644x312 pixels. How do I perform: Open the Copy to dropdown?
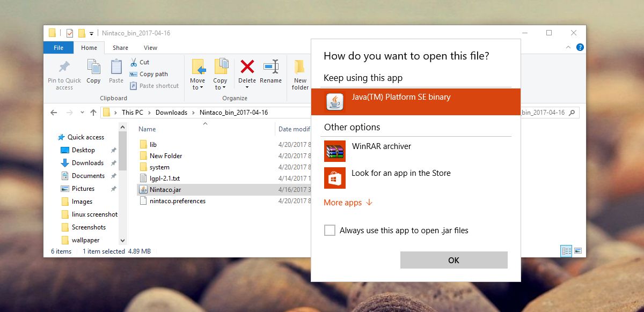pos(220,75)
